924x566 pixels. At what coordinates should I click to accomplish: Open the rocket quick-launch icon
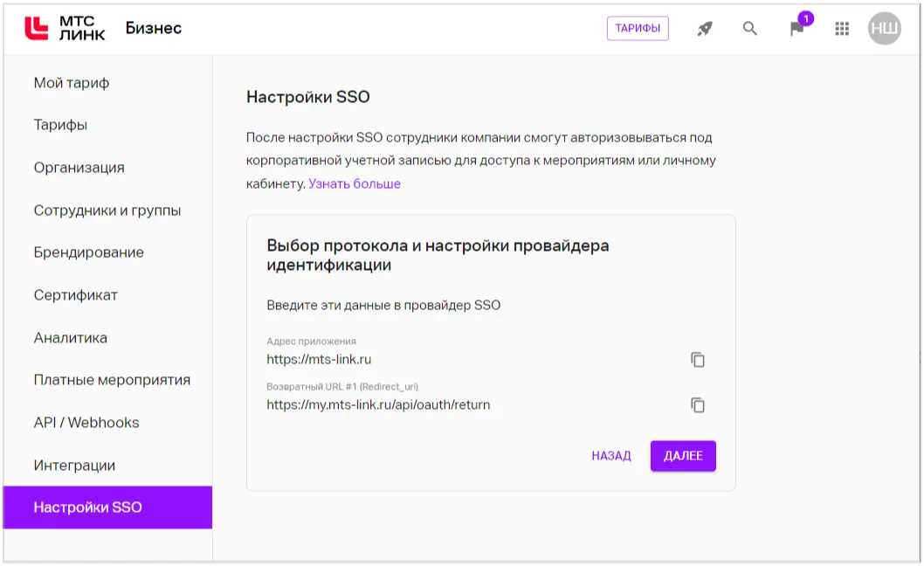click(x=704, y=28)
